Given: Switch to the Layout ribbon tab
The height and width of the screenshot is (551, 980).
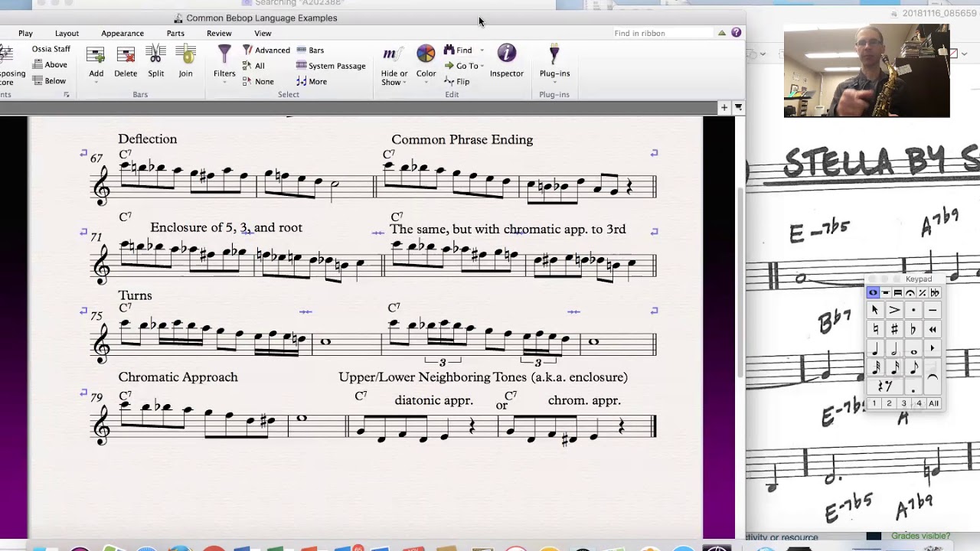Looking at the screenshot, I should point(67,34).
